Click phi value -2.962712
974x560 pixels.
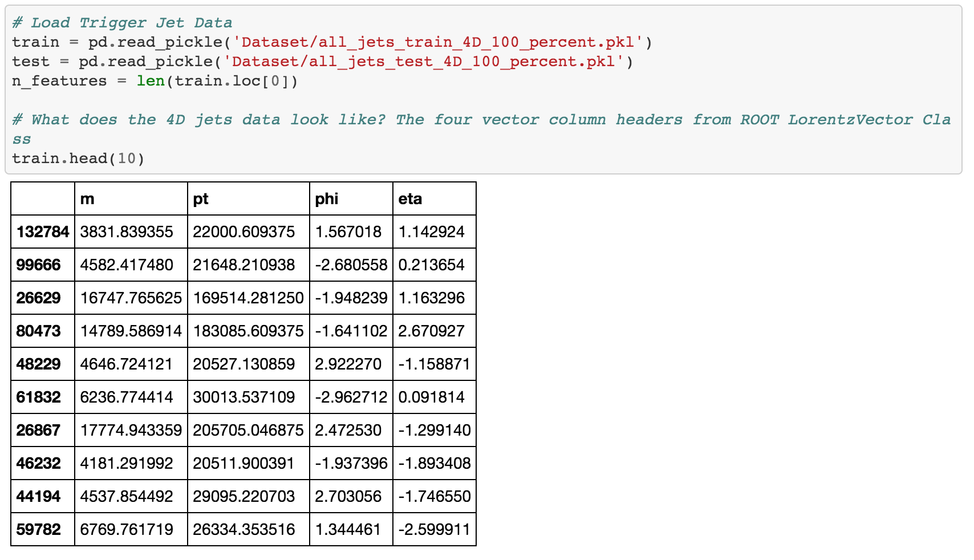coord(351,397)
